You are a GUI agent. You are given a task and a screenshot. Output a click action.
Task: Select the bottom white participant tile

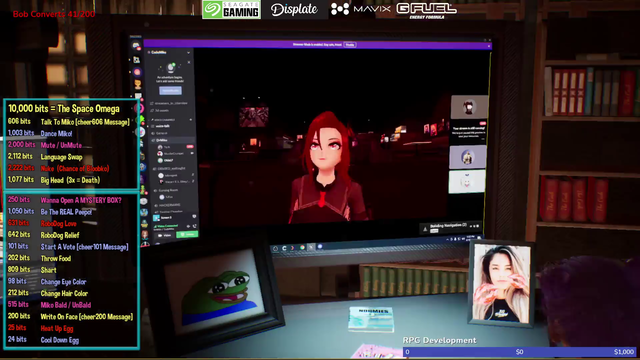467,182
